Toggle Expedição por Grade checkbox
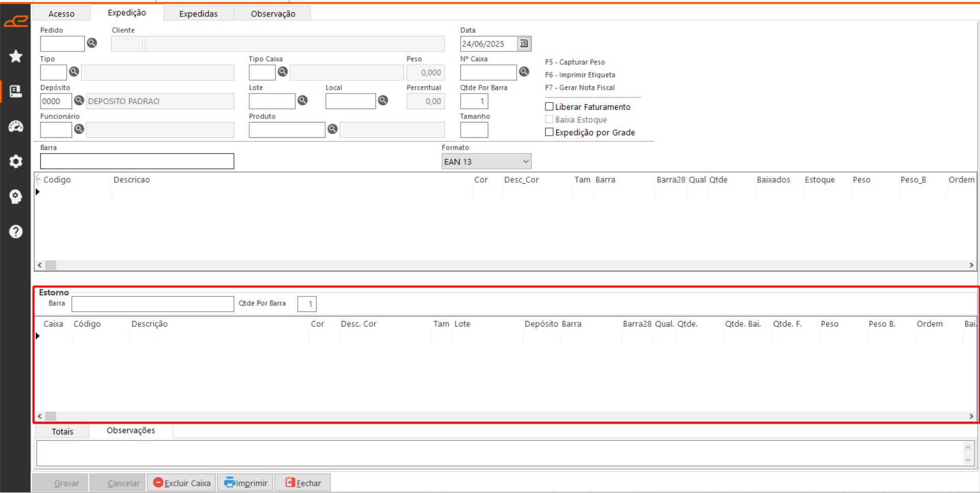The height and width of the screenshot is (493, 980). 549,132
